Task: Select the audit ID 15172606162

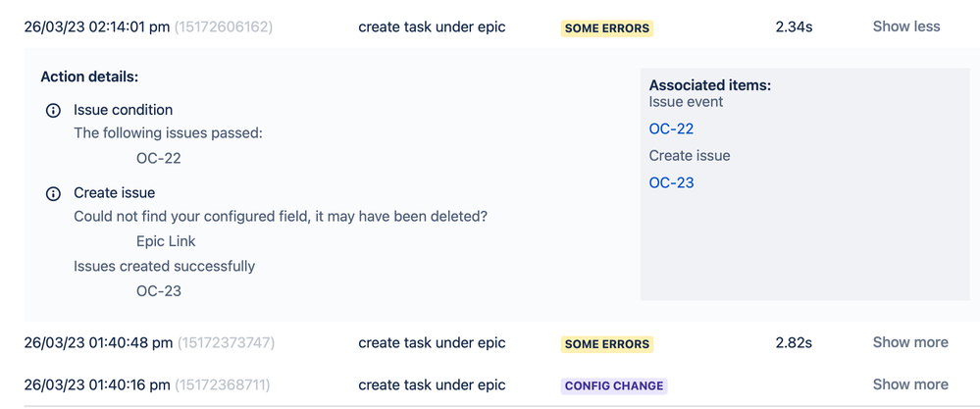Action: (223, 26)
